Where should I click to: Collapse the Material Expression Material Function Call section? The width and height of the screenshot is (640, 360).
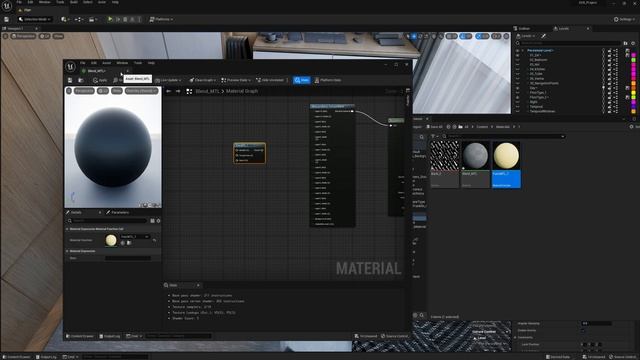coord(68,229)
